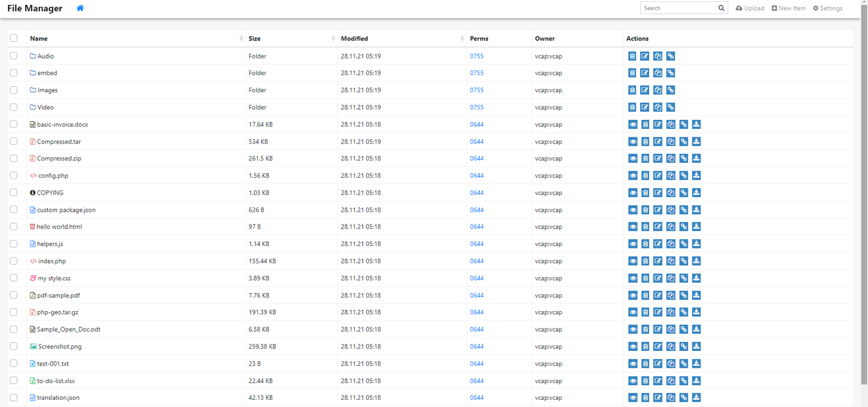Preview Sample_Open_Doc.odt
Viewport: 868px width, 407px height.
tap(632, 329)
